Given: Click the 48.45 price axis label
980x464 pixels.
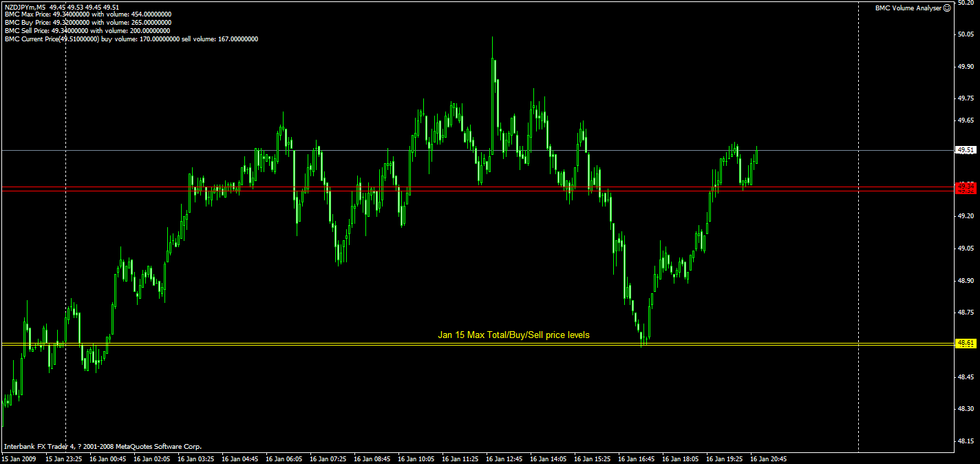Looking at the screenshot, I should [965, 377].
